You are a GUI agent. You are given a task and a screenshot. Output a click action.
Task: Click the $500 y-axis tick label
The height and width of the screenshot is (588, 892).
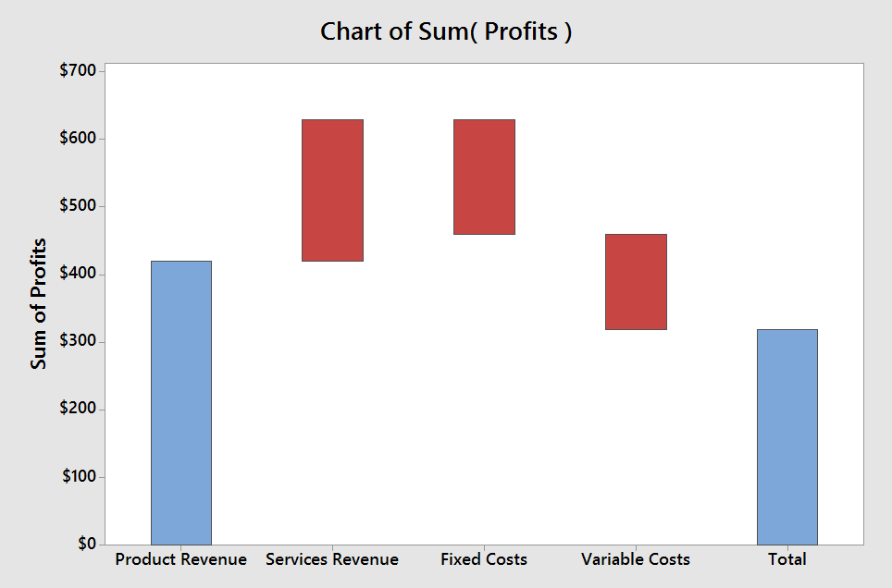point(80,206)
